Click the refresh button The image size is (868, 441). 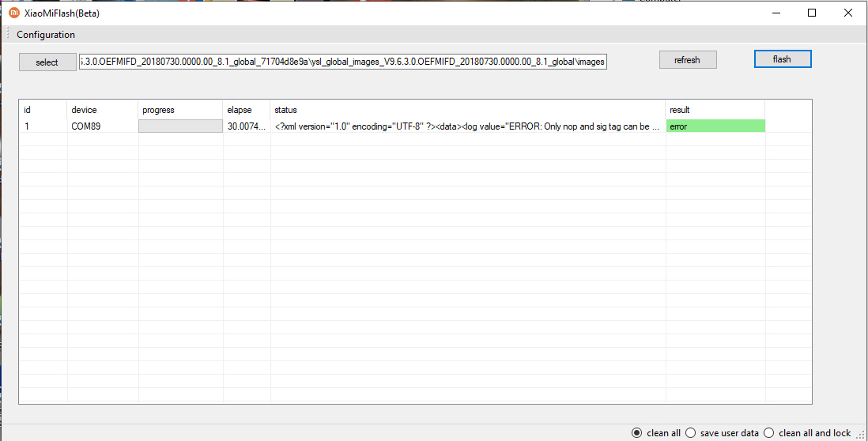coord(688,60)
